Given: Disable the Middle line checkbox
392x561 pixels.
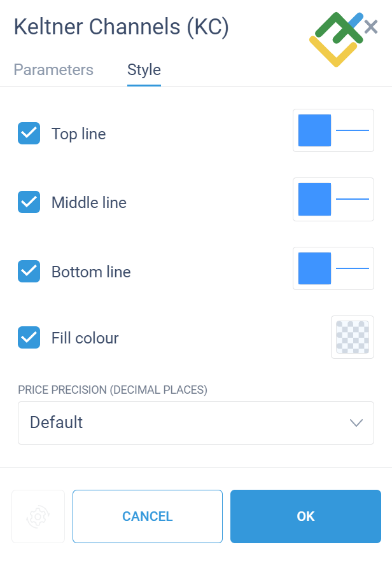Looking at the screenshot, I should (x=29, y=202).
